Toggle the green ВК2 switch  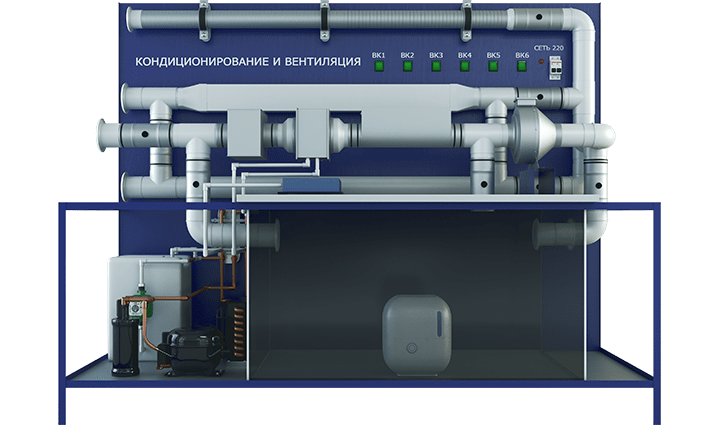407,68
